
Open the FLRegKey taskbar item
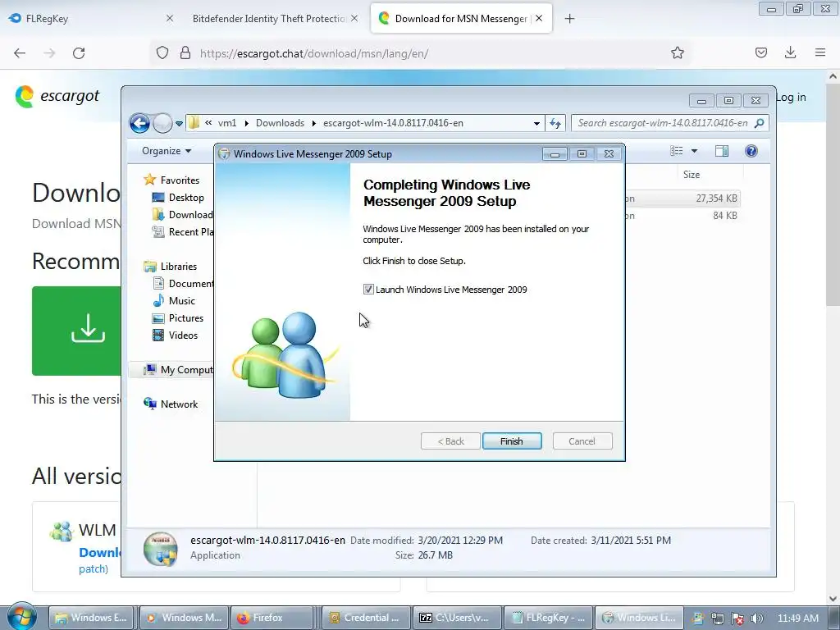[549, 618]
